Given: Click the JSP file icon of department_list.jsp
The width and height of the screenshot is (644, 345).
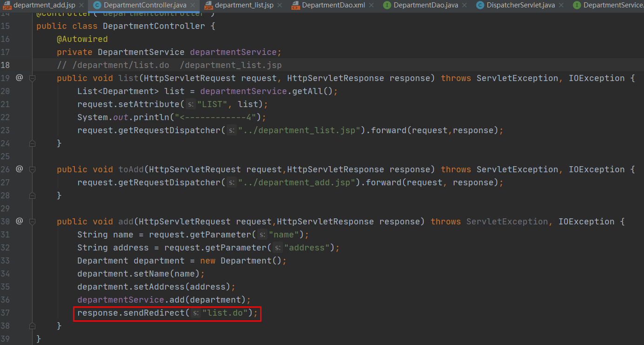Looking at the screenshot, I should pos(208,6).
